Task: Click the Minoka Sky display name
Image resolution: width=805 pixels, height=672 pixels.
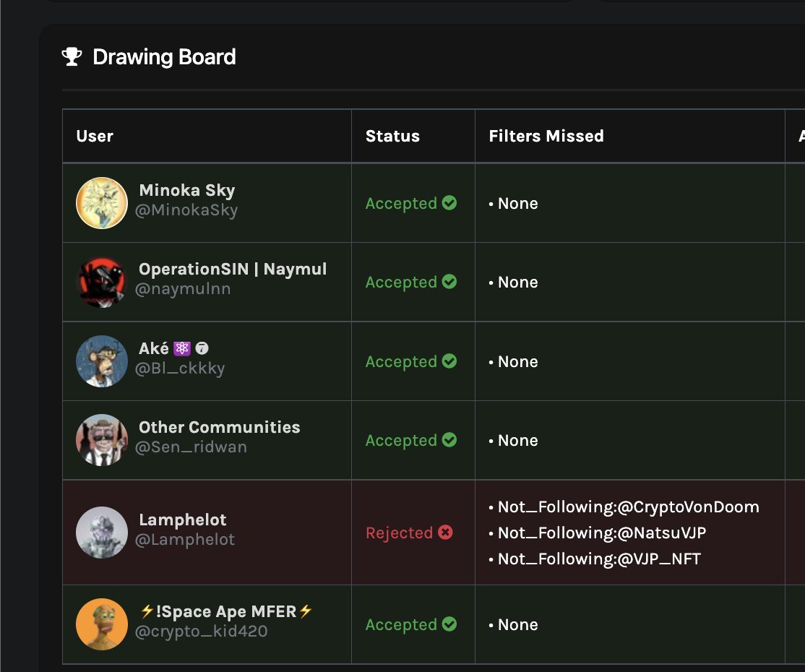Action: click(x=187, y=191)
